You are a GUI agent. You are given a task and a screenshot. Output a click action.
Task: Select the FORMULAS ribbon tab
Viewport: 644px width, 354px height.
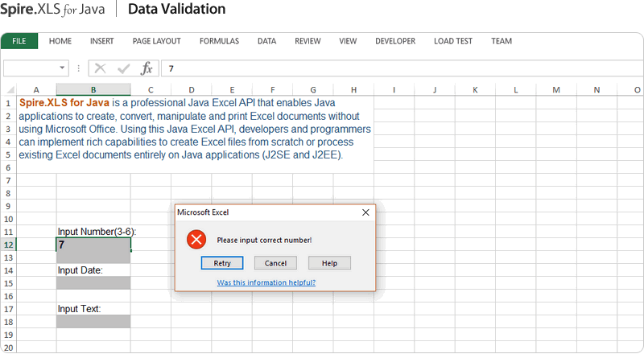click(x=219, y=41)
